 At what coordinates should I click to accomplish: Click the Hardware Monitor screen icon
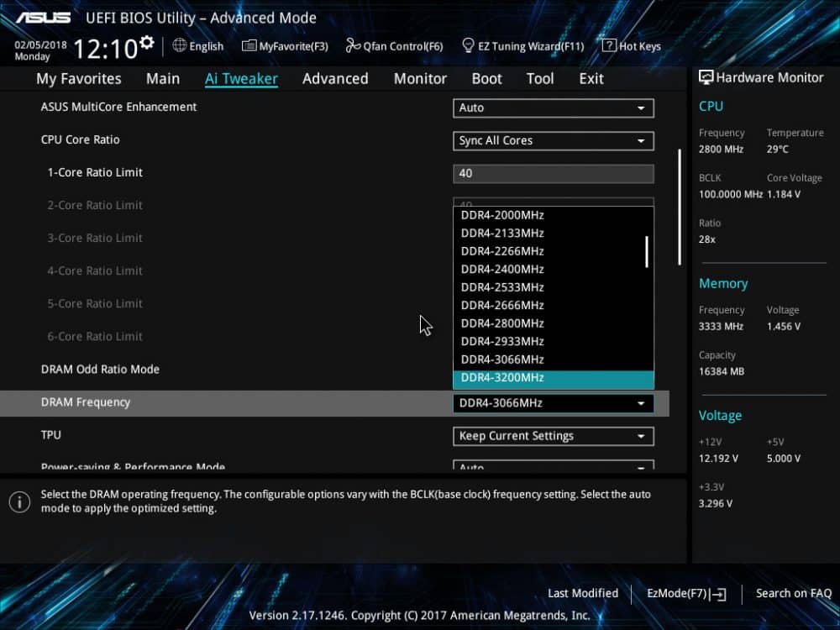(x=706, y=77)
